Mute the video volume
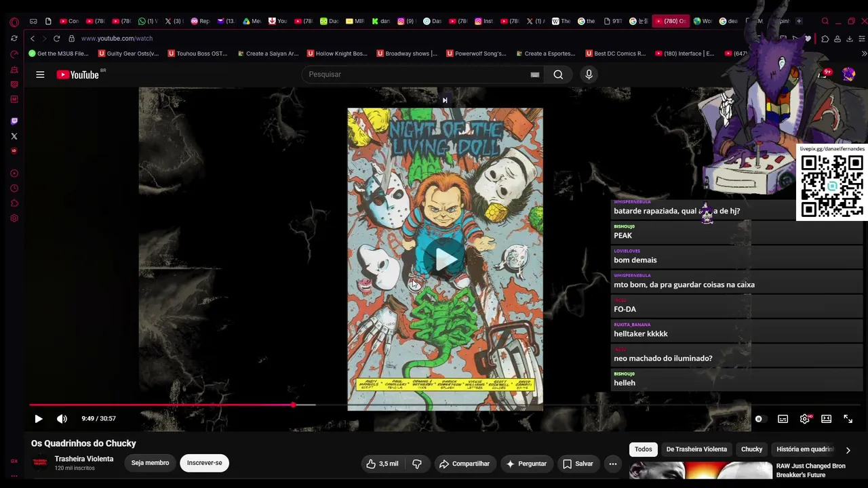The height and width of the screenshot is (488, 868). (x=62, y=419)
